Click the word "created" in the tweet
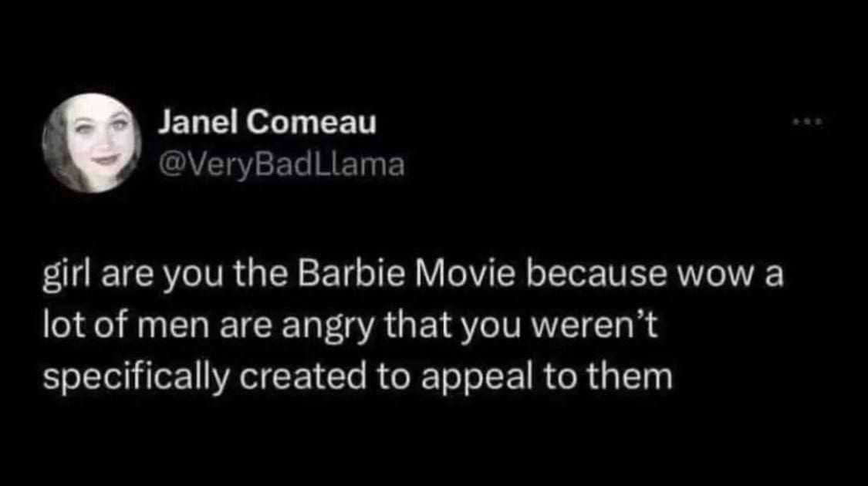Viewport: 868px width, 486px height. (x=303, y=376)
